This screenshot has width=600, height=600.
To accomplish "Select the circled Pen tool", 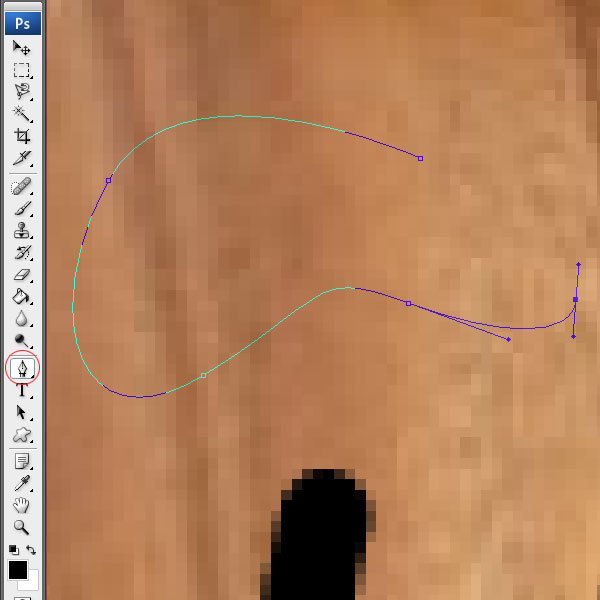I will click(23, 368).
